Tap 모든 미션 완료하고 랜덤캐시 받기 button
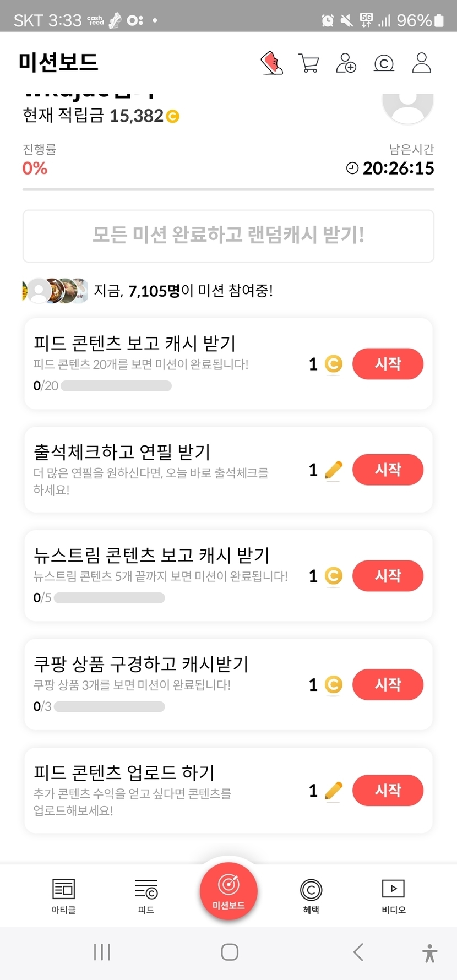 228,236
